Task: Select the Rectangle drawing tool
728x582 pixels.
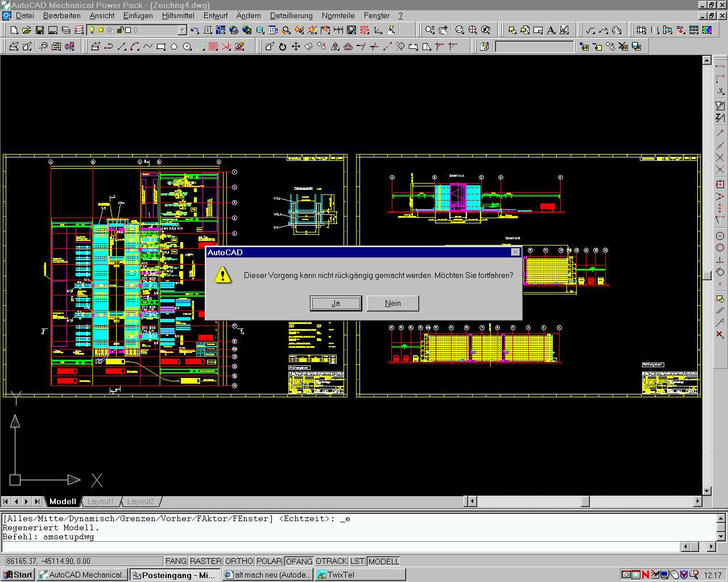Action: [x=161, y=47]
